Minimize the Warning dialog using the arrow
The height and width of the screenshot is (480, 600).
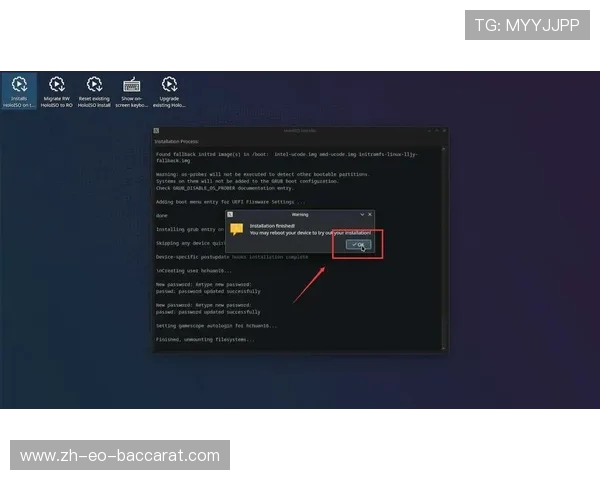pos(361,214)
